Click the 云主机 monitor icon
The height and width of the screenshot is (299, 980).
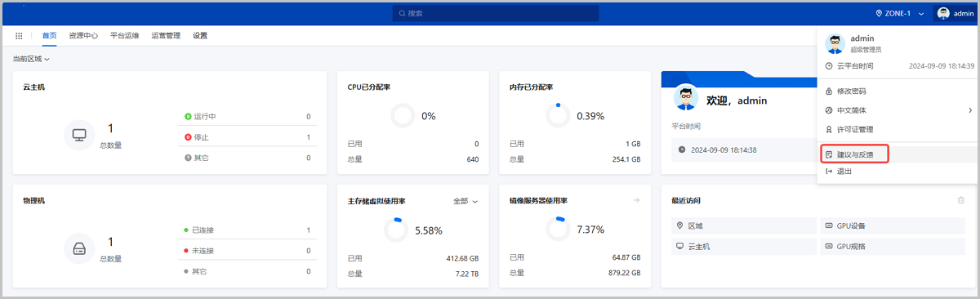click(79, 136)
